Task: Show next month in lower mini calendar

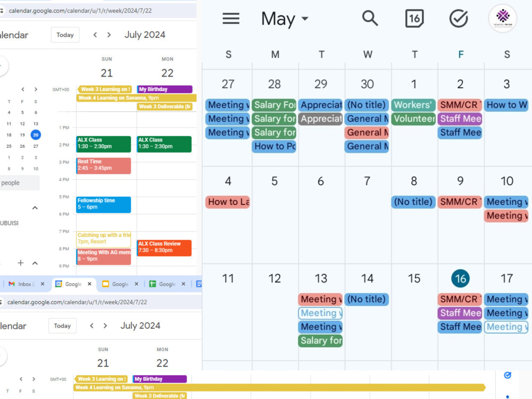Action: click(34, 379)
